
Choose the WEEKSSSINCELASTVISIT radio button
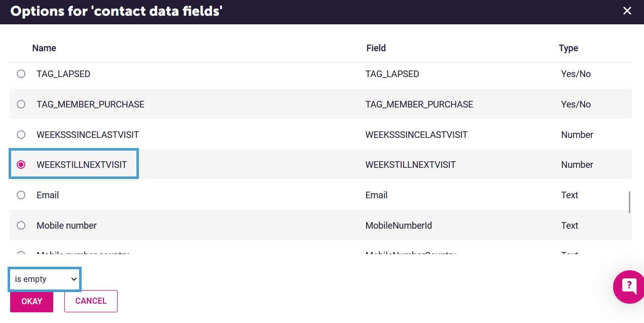(x=21, y=135)
